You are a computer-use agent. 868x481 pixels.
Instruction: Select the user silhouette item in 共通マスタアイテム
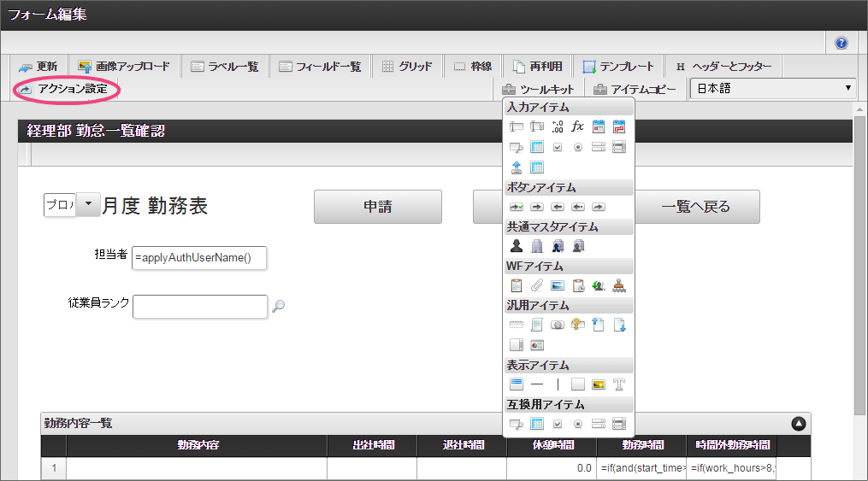(517, 246)
